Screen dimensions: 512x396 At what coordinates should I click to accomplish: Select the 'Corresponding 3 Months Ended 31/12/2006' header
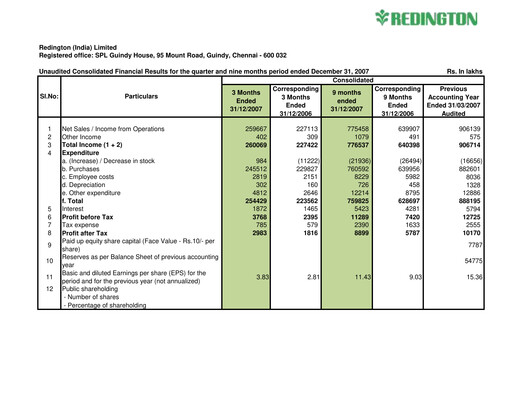(296, 101)
